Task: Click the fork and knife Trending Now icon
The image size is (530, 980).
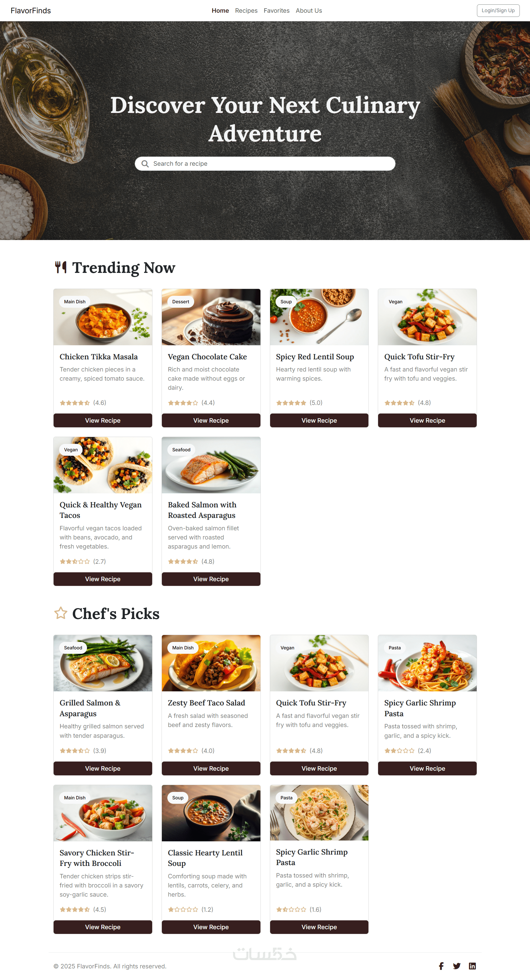Action: click(x=60, y=267)
